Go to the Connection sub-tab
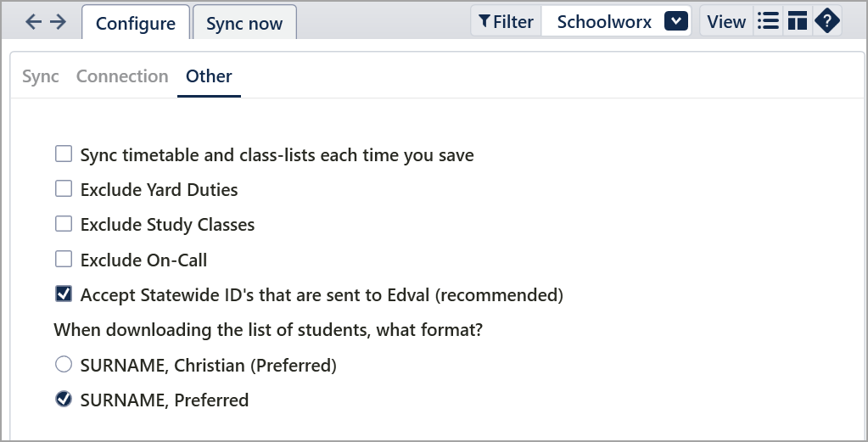Screen dimensions: 868x442 click(x=122, y=76)
